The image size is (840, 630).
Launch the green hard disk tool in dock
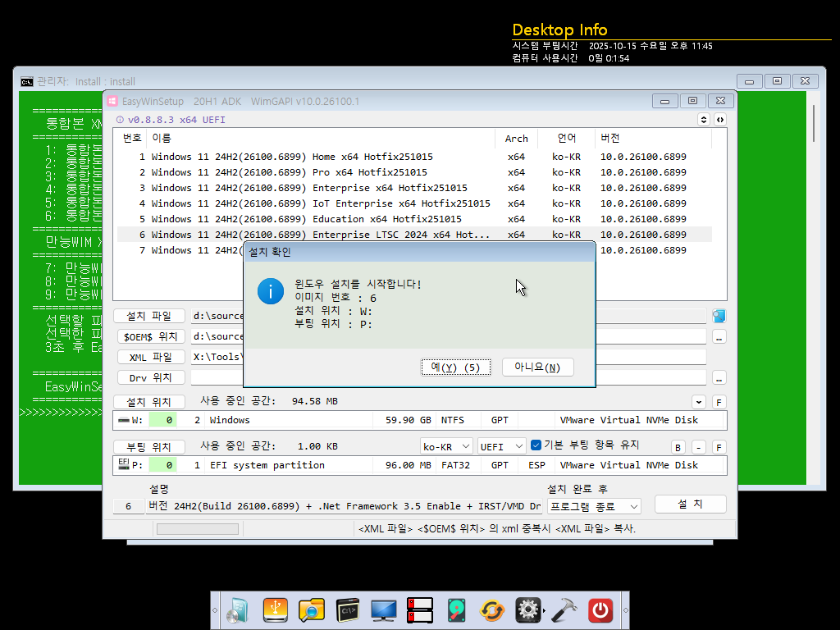[456, 610]
